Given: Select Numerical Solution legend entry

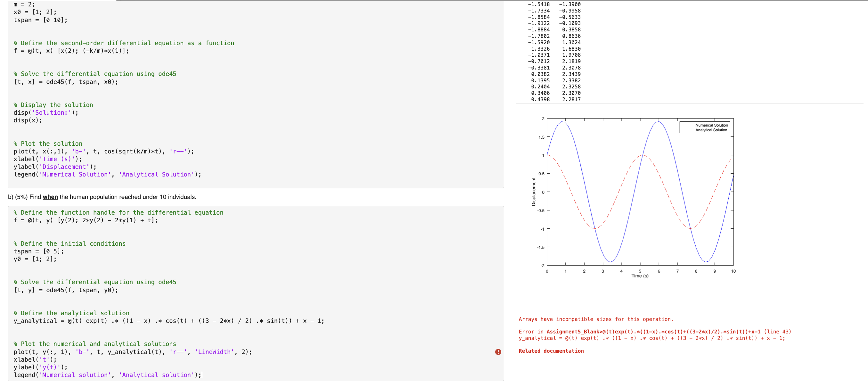Looking at the screenshot, I should click(x=711, y=125).
